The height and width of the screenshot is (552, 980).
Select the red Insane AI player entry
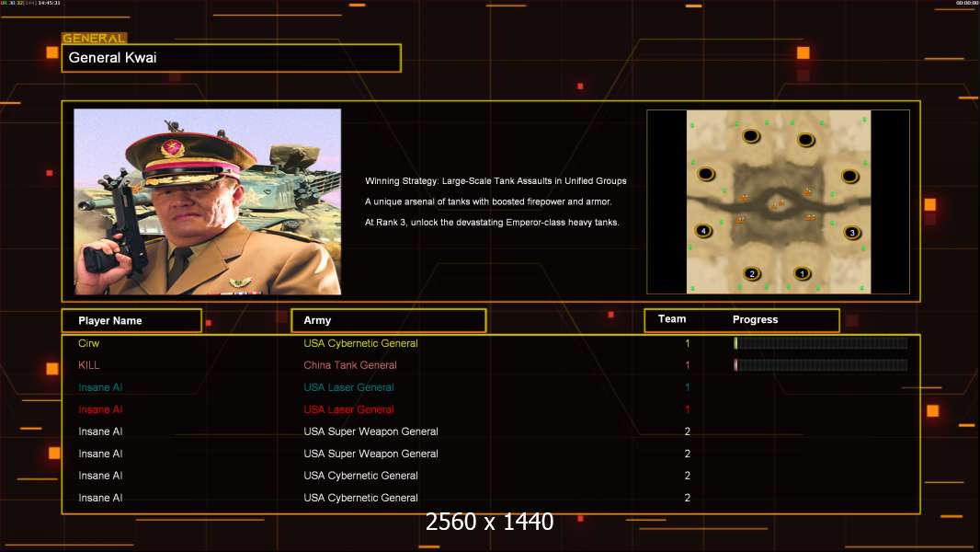click(100, 409)
